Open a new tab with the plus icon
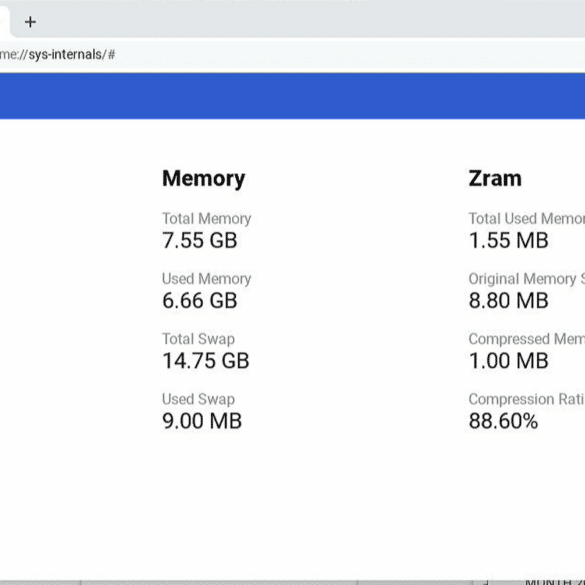585x585 pixels. pyautogui.click(x=30, y=22)
